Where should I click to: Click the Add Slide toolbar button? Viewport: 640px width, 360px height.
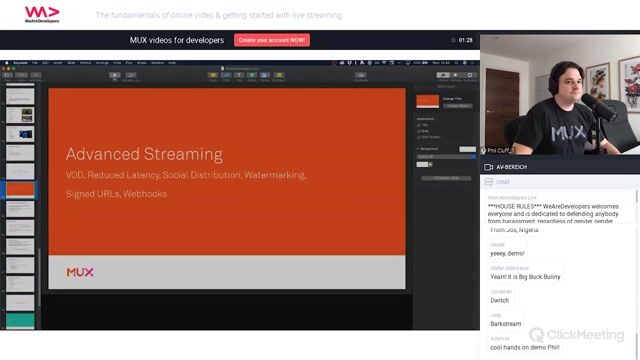[36, 76]
